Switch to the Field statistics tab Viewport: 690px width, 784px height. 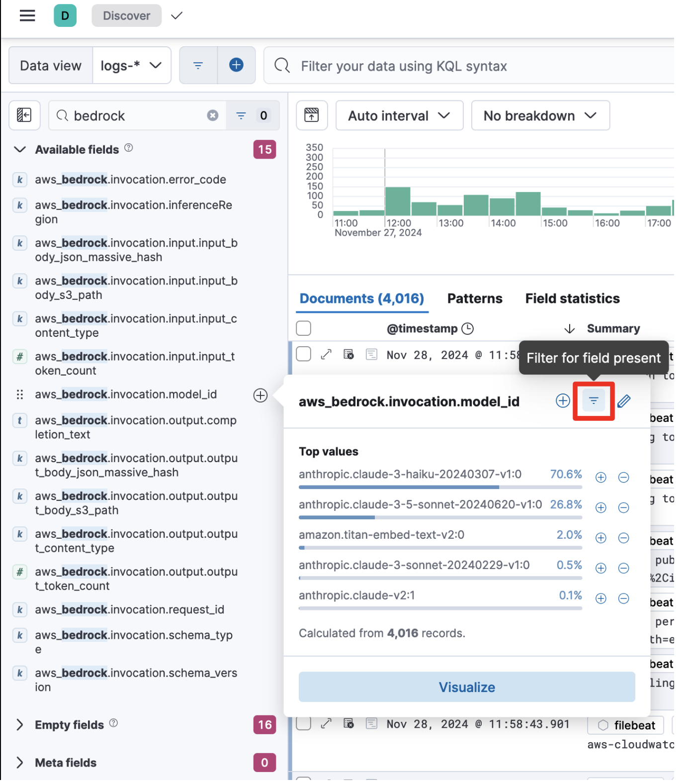click(572, 298)
